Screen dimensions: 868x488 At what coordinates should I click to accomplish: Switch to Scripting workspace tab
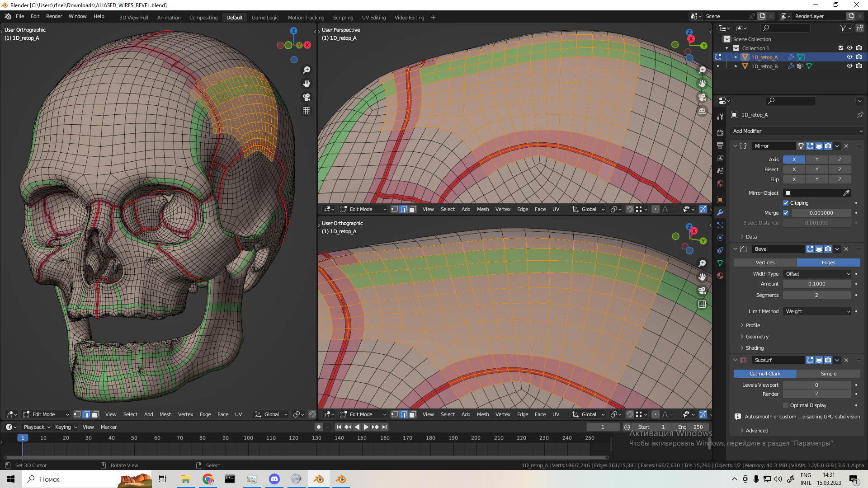(x=343, y=18)
